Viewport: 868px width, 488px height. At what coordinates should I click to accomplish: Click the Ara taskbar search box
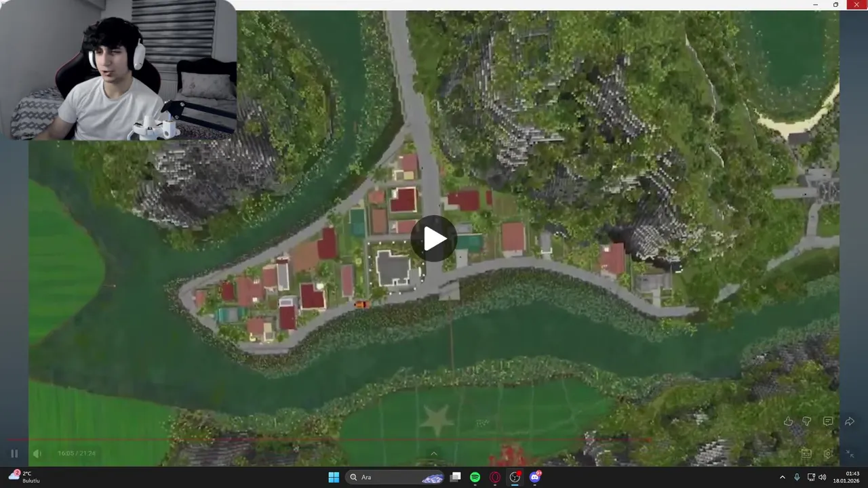pyautogui.click(x=395, y=477)
